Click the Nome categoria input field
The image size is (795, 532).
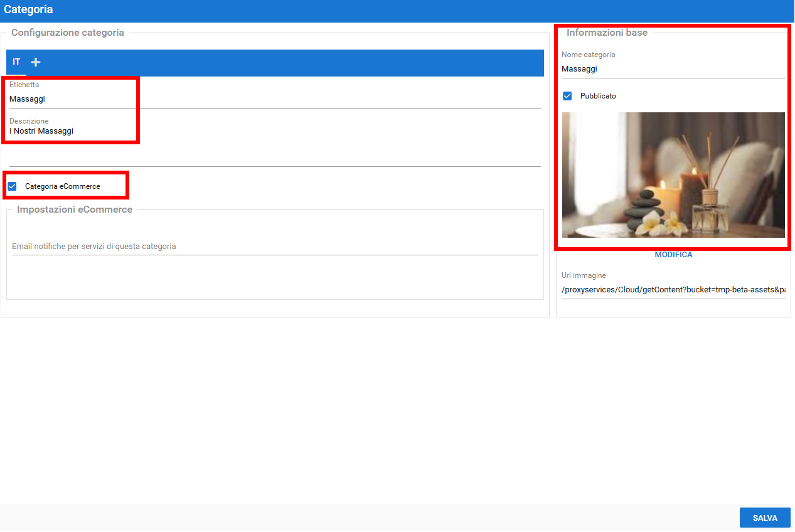673,69
